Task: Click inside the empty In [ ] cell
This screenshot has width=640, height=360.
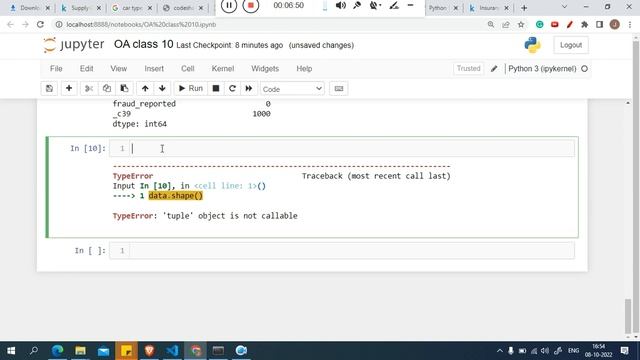Action: [352, 251]
